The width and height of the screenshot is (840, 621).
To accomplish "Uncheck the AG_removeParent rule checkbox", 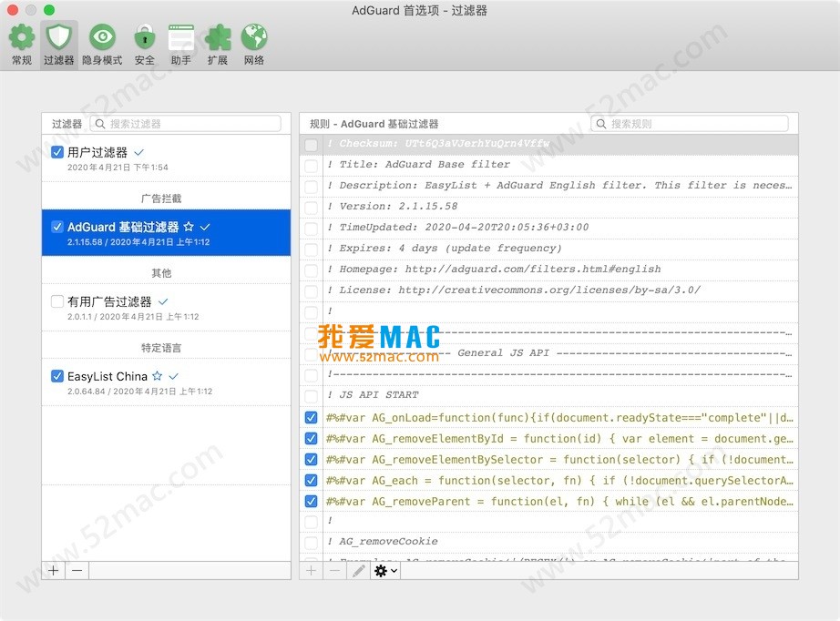I will point(311,501).
